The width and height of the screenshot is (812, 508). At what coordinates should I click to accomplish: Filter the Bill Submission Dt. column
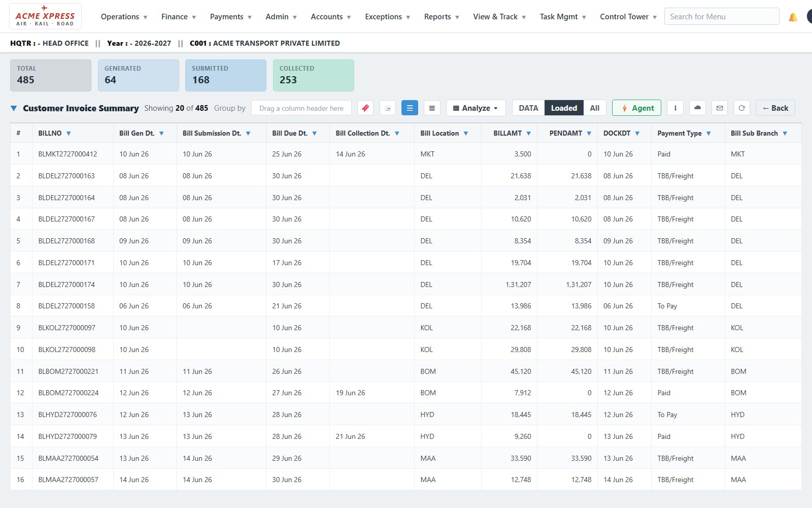coord(248,134)
